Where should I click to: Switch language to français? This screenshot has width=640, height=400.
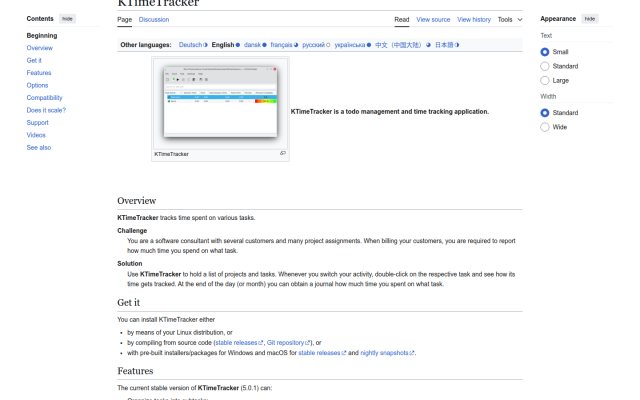pos(281,45)
